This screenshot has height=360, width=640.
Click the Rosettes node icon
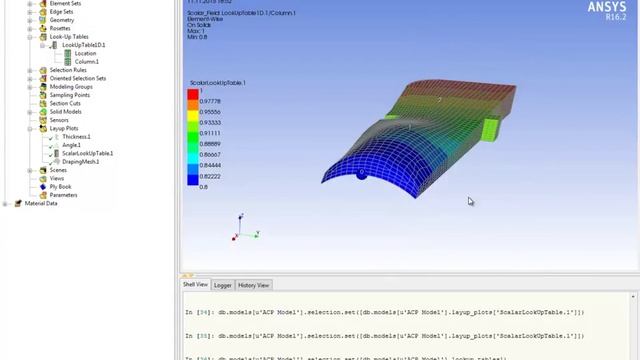[43, 29]
